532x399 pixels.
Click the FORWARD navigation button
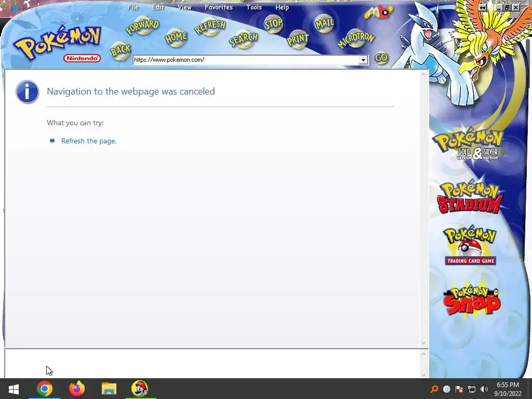142,26
